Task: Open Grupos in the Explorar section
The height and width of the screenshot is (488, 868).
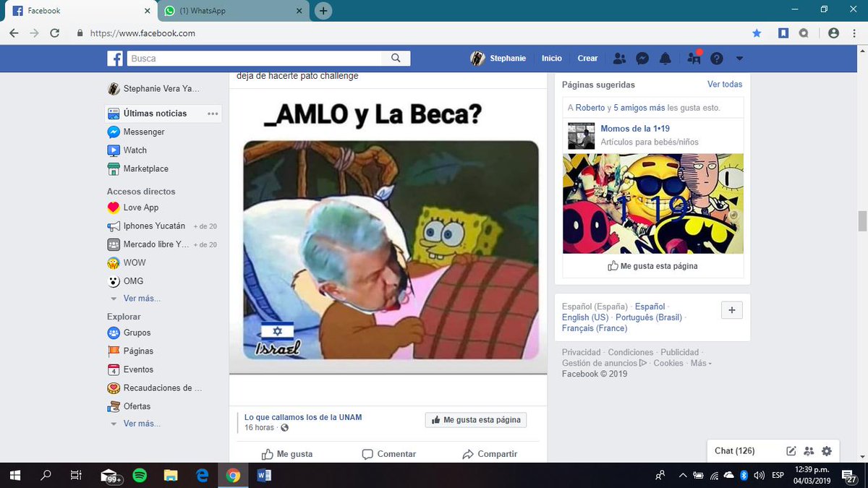Action: point(137,333)
